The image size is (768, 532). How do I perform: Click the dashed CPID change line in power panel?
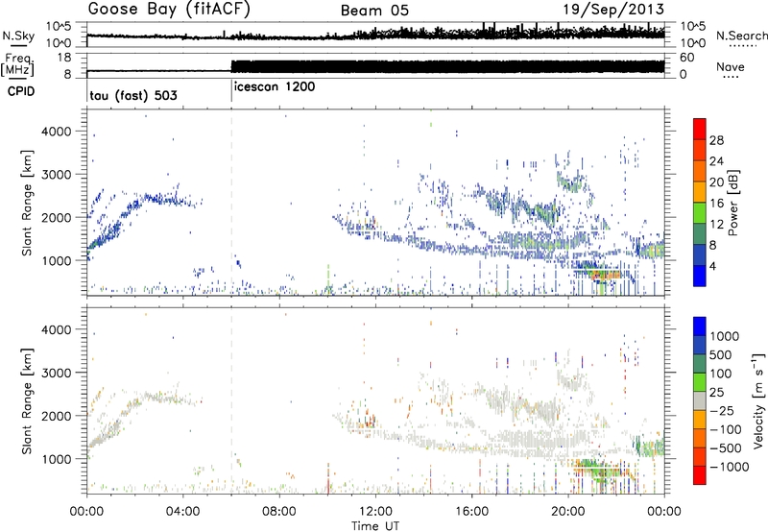pyautogui.click(x=231, y=202)
